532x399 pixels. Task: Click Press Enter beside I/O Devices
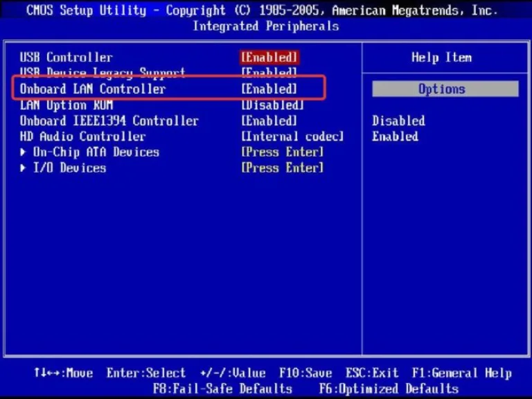point(283,168)
